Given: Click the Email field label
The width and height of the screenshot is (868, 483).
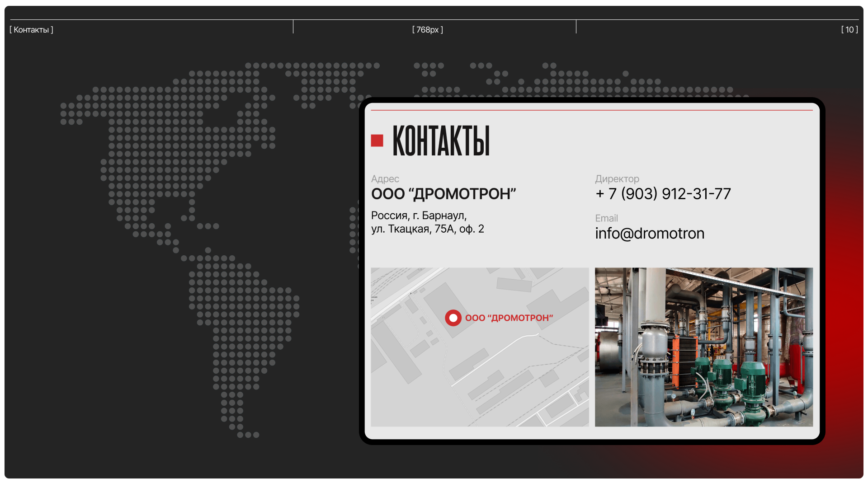Looking at the screenshot, I should (606, 218).
